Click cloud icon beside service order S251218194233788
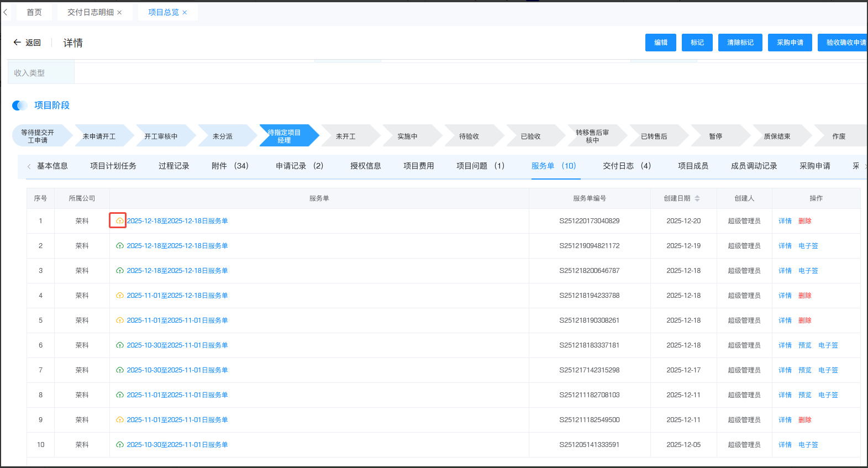 click(119, 296)
